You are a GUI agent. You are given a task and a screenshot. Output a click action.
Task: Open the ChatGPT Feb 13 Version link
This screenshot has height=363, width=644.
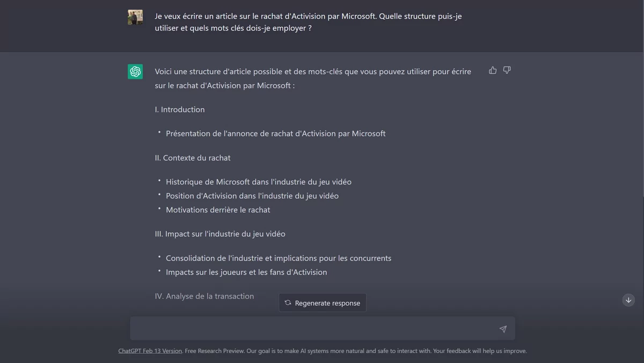[150, 351]
